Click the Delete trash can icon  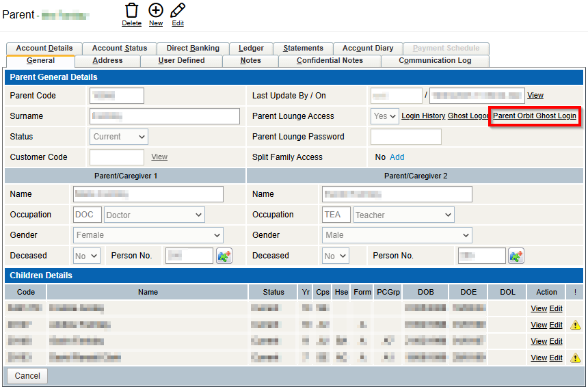131,10
